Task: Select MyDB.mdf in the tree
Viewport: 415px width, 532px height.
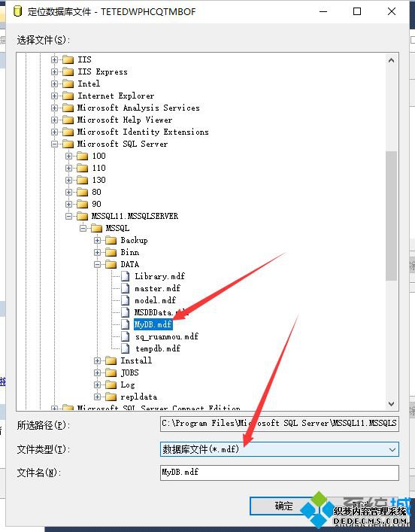Action: [153, 324]
